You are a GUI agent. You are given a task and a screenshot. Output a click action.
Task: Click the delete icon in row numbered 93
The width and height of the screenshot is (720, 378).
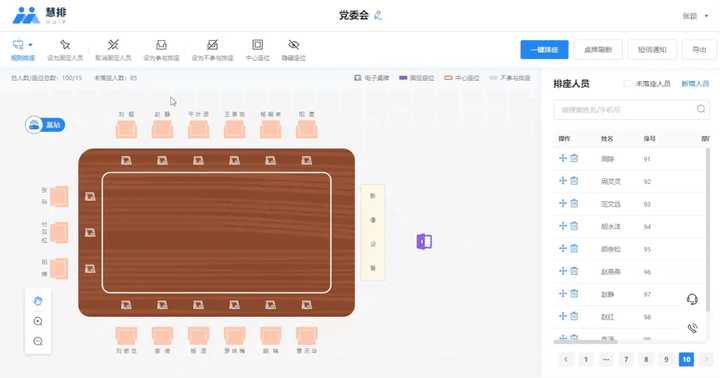[x=574, y=203]
